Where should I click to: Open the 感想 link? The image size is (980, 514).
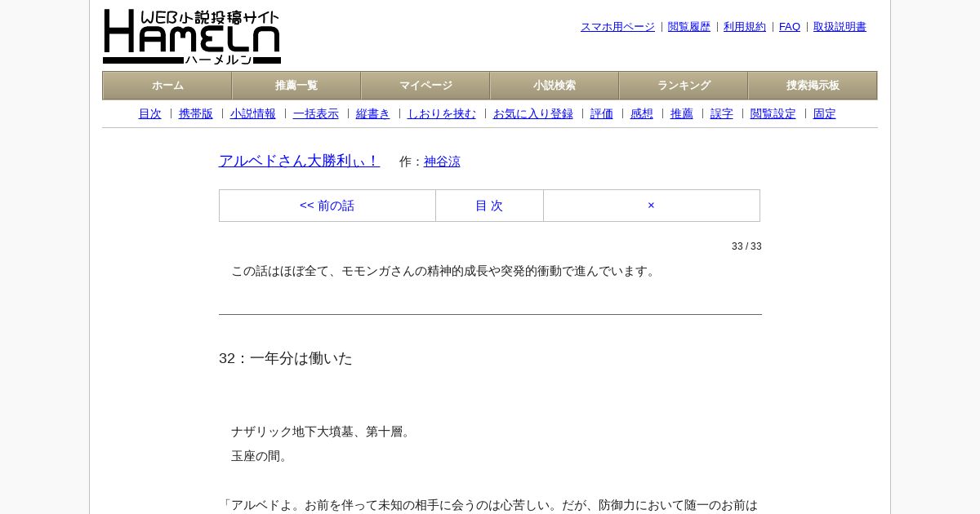(x=642, y=113)
